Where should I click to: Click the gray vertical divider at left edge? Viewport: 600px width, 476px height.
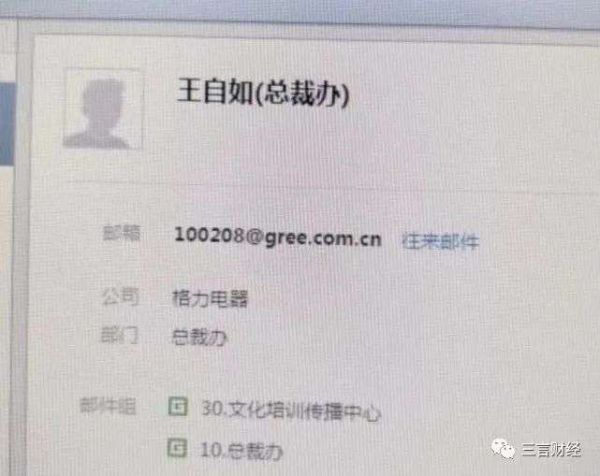[22, 249]
